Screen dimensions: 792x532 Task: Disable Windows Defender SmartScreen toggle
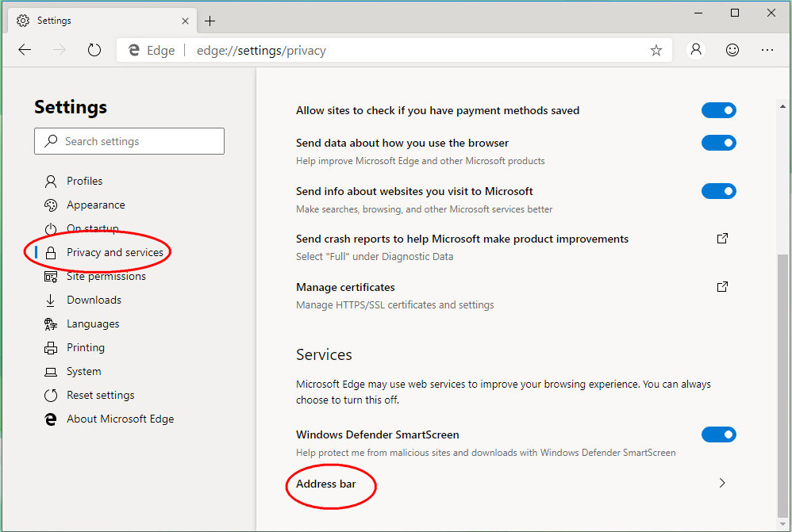point(719,434)
